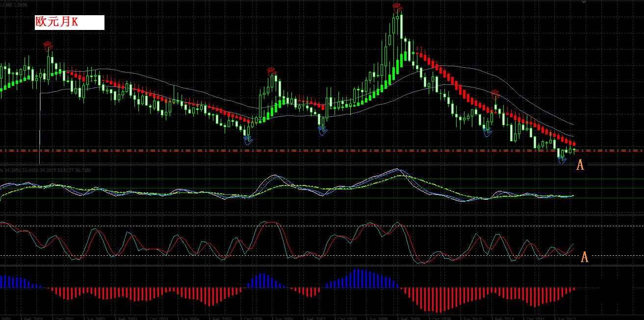Select the red hand marker on the middle peak
Screen dimensions: 644x320
tap(272, 72)
